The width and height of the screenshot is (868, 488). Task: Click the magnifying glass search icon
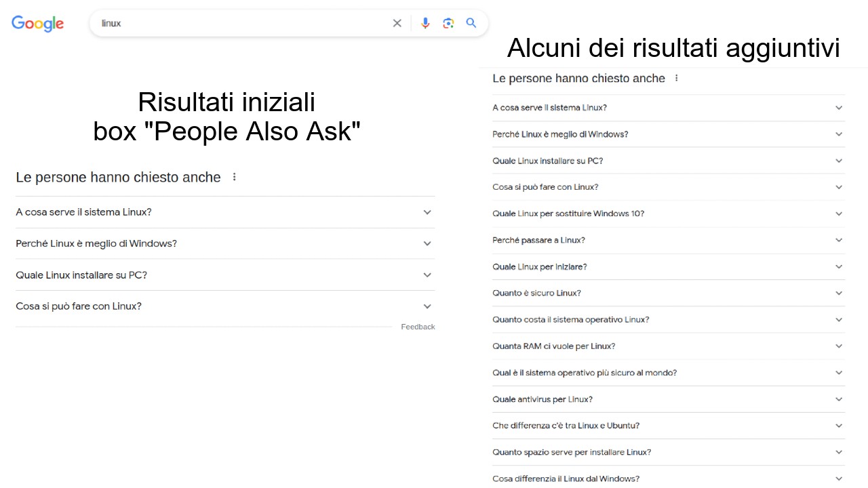[x=471, y=23]
